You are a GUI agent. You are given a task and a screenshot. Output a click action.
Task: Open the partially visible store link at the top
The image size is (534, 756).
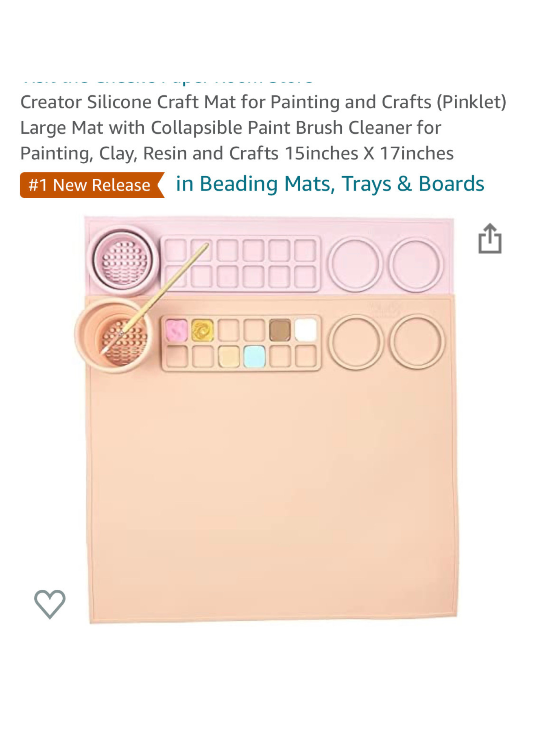click(x=166, y=83)
